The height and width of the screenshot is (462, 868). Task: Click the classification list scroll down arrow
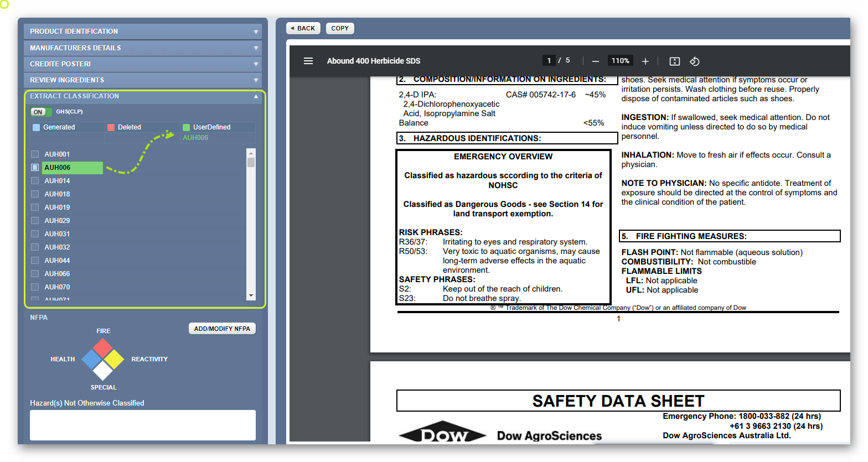(x=251, y=296)
